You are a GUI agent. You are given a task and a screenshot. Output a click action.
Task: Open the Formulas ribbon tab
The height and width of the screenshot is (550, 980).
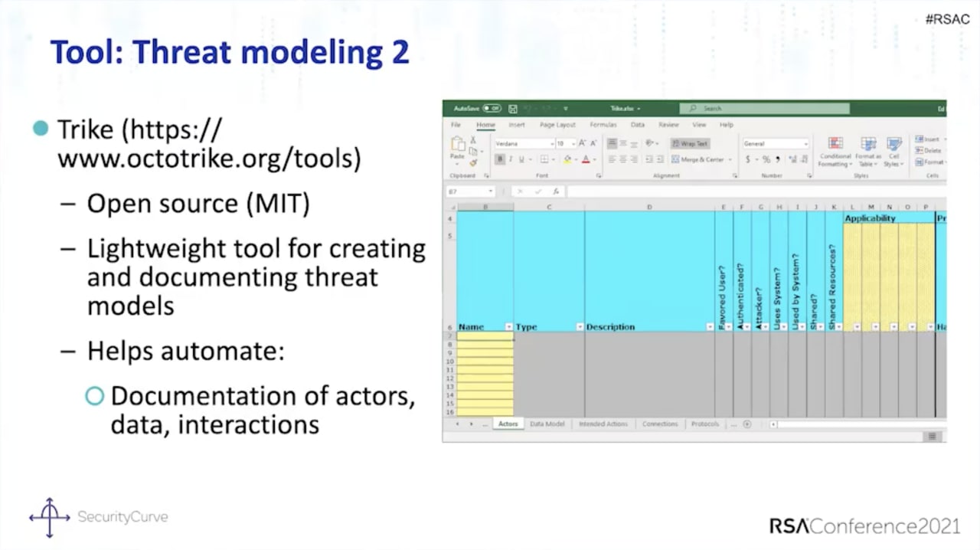click(603, 125)
